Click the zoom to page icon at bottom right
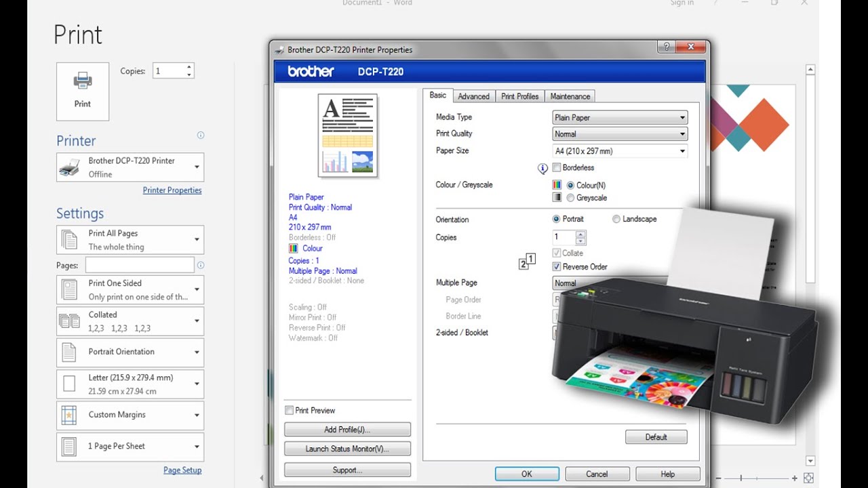This screenshot has height=488, width=868. [x=809, y=478]
